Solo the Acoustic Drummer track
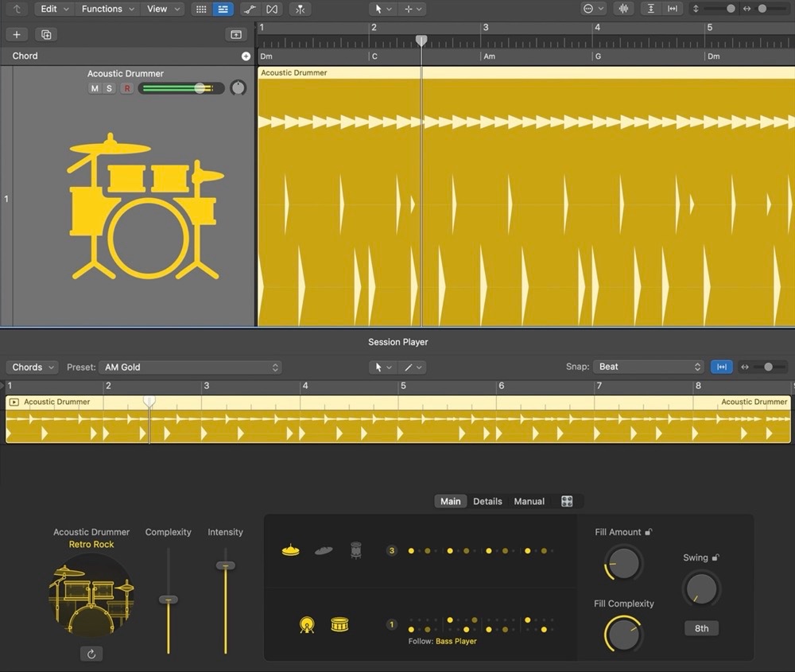795x672 pixels. coord(110,88)
